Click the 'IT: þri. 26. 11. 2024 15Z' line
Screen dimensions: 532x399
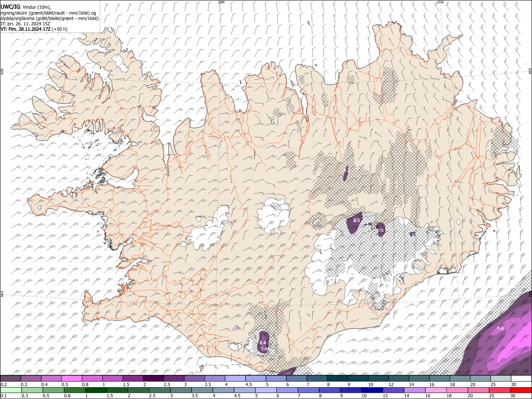click(x=25, y=24)
